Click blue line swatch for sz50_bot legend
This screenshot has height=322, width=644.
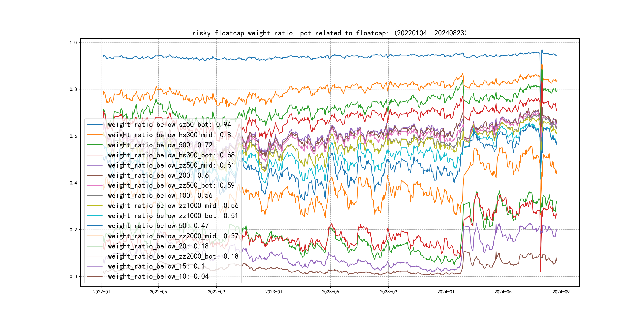point(94,124)
